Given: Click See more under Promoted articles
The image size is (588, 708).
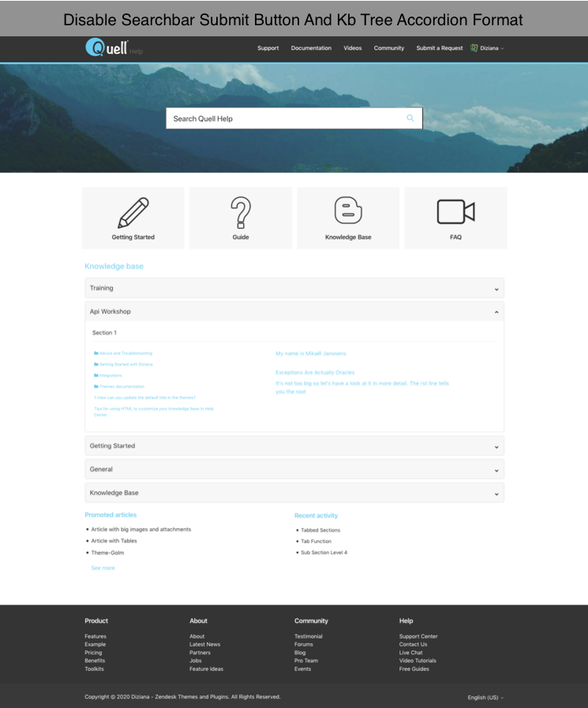Looking at the screenshot, I should point(103,568).
